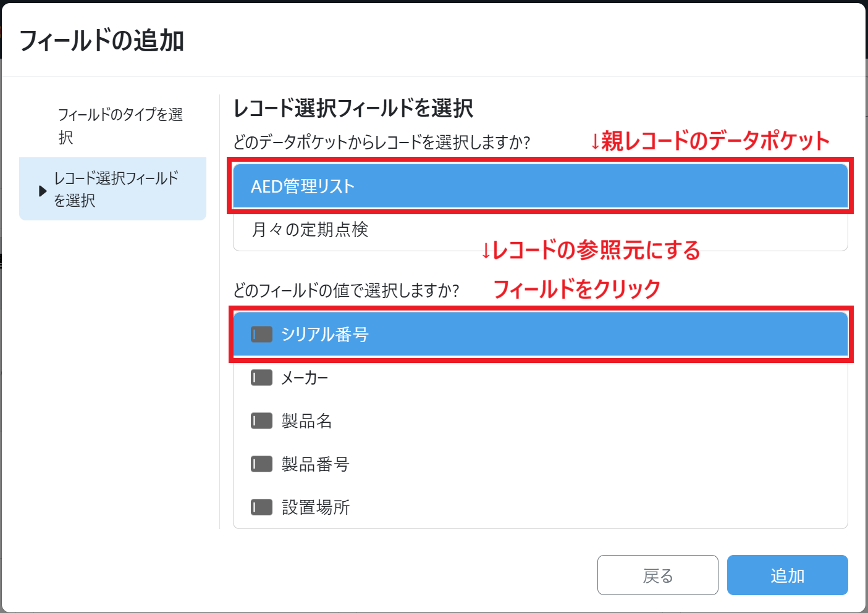Open the レコード選択フィールドを選択 step in sidebar

point(116,189)
